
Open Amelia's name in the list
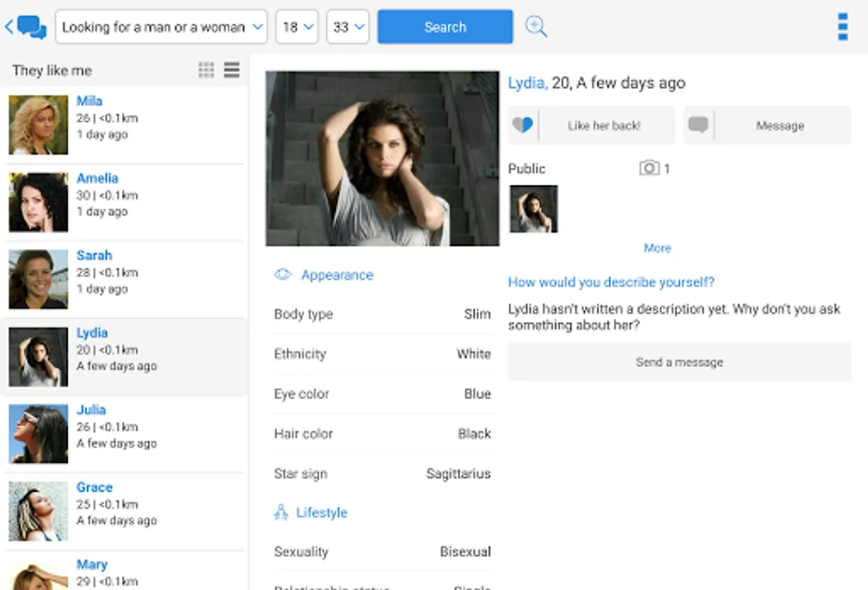point(97,178)
